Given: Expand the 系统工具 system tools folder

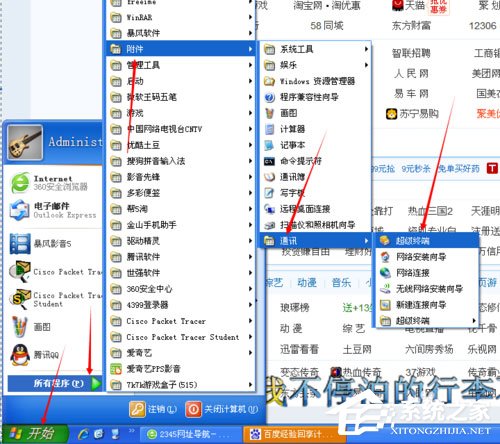Looking at the screenshot, I should coord(315,49).
